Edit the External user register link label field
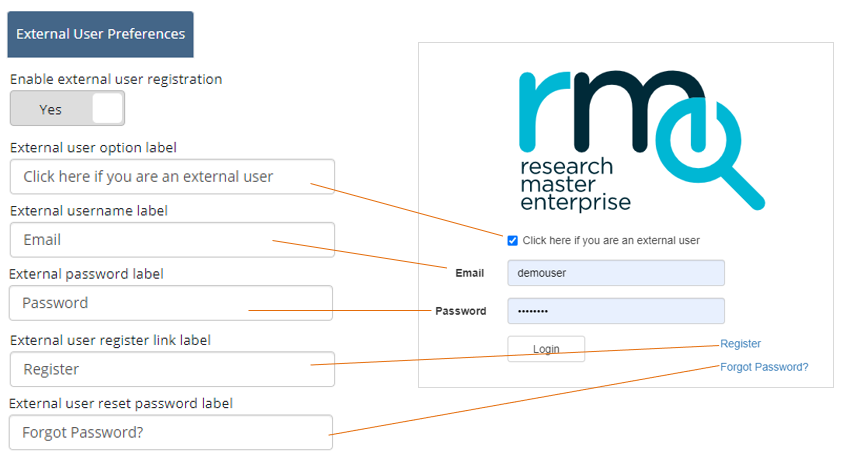Image resolution: width=846 pixels, height=460 pixels. click(x=172, y=369)
